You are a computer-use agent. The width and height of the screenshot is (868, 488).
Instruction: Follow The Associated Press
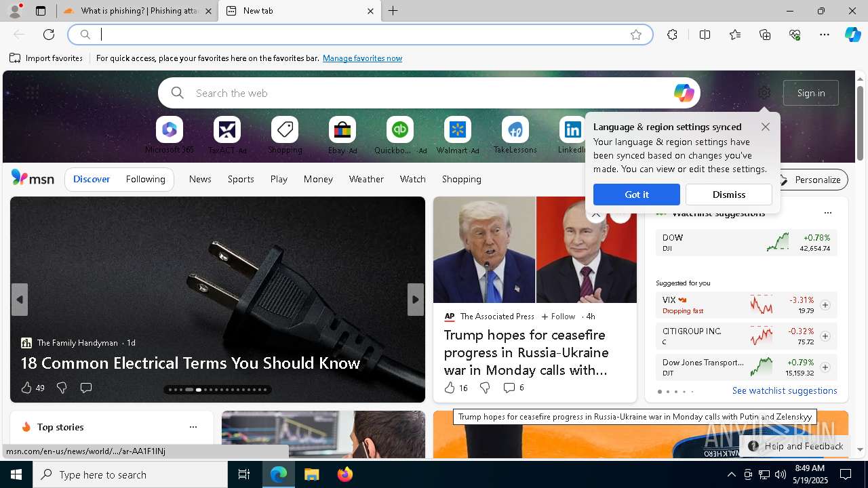point(558,317)
